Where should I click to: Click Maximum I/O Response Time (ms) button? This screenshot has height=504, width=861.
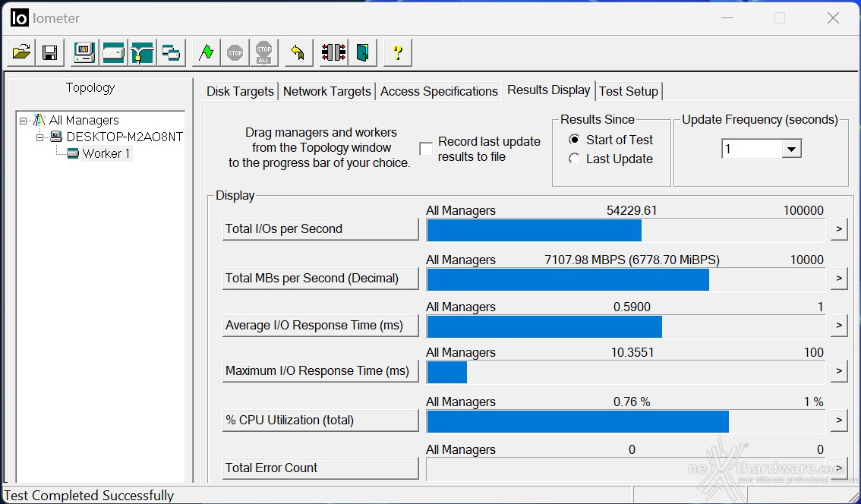[x=320, y=371]
